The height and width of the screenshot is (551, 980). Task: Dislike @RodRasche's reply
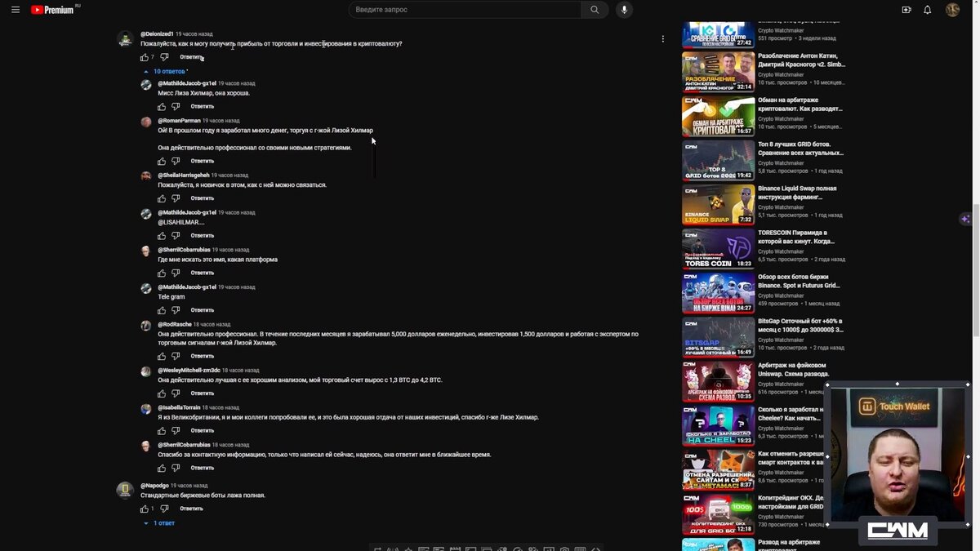176,356
